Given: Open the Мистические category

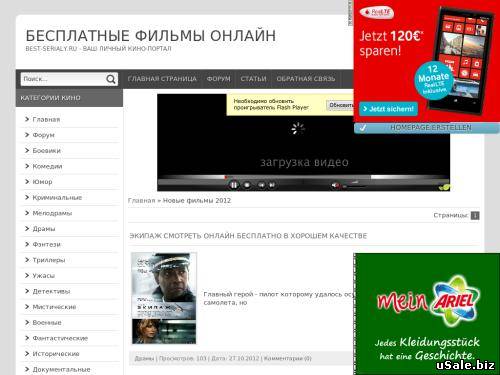Looking at the screenshot, I should coord(54,307).
